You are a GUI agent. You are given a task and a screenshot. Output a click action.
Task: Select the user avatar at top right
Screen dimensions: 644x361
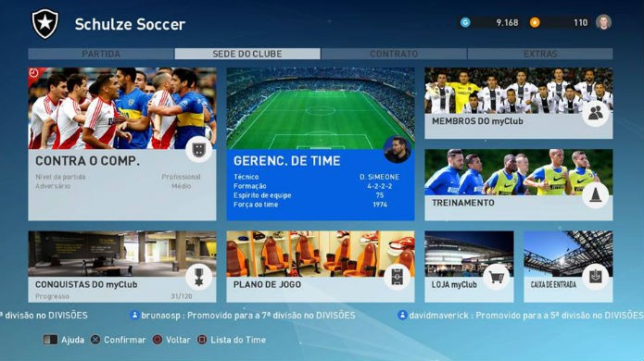click(x=603, y=22)
